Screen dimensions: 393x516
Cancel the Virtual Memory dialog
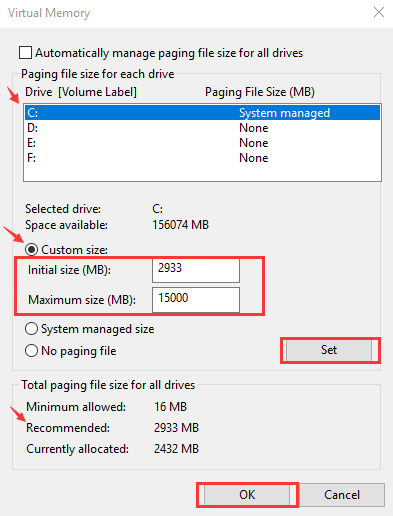point(342,495)
